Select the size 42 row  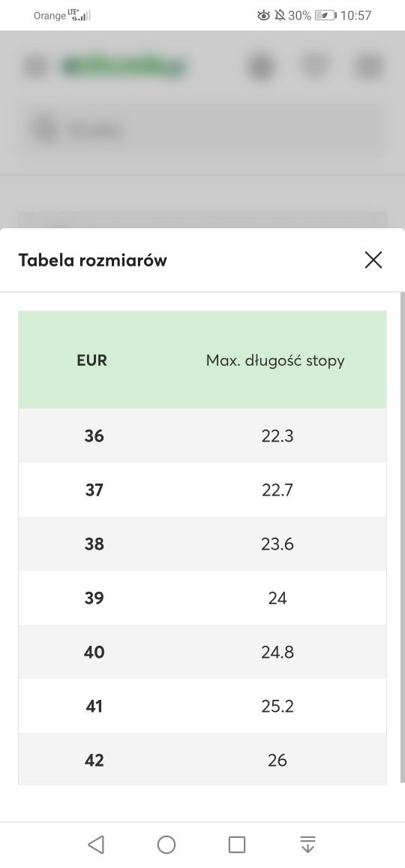click(x=202, y=760)
